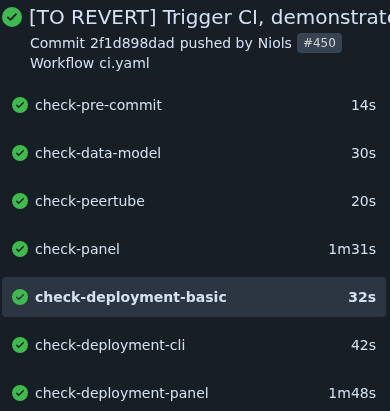Select the check-panel job entry
Viewport: 390px width, 411px height.
(194, 249)
